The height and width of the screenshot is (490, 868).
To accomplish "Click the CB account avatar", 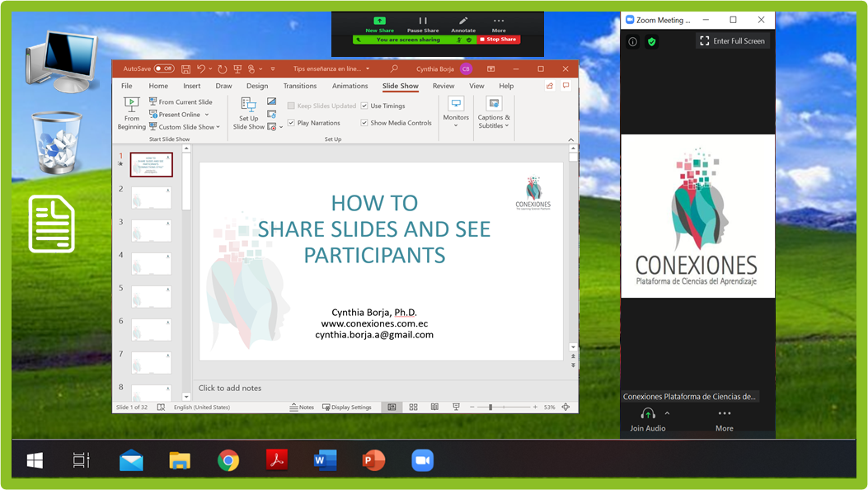I will click(466, 68).
